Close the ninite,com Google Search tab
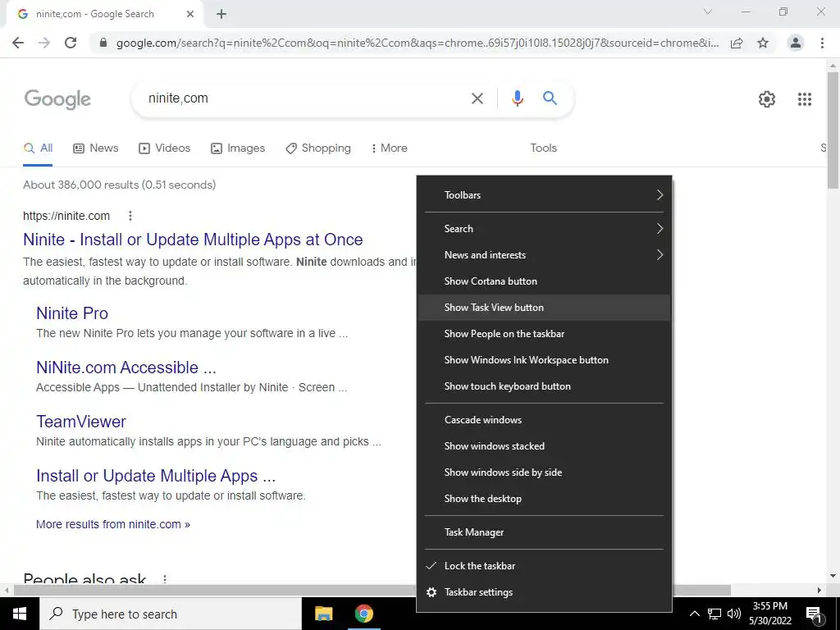This screenshot has width=840, height=630. pos(190,14)
